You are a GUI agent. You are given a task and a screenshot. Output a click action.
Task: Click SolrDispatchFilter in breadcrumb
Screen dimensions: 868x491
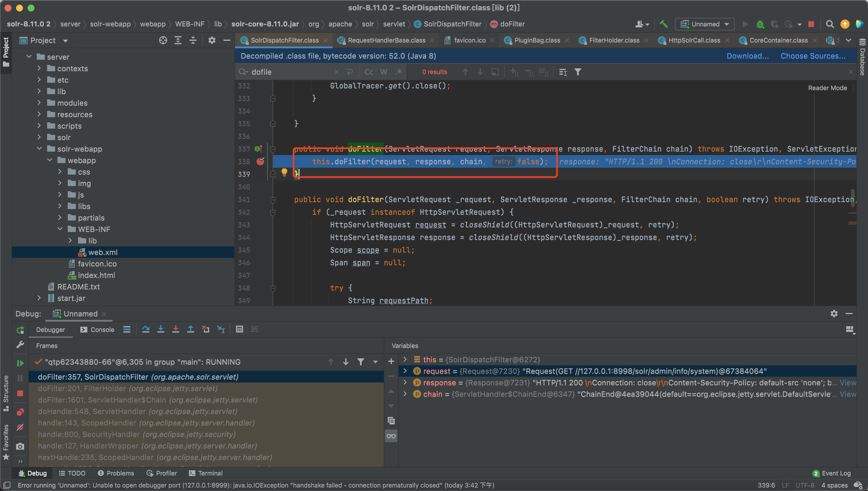coord(448,24)
